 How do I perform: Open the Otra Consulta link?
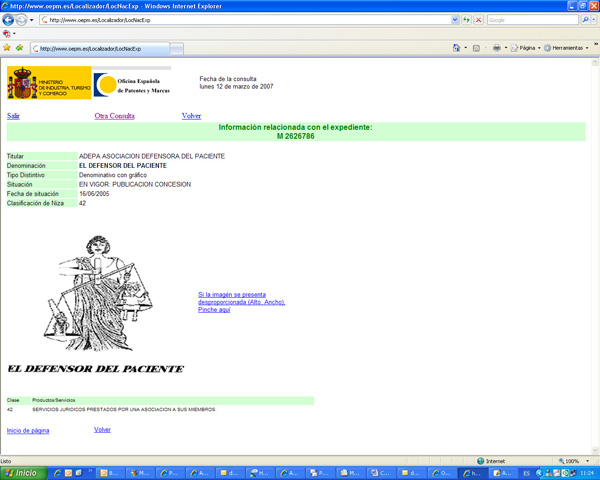[114, 116]
